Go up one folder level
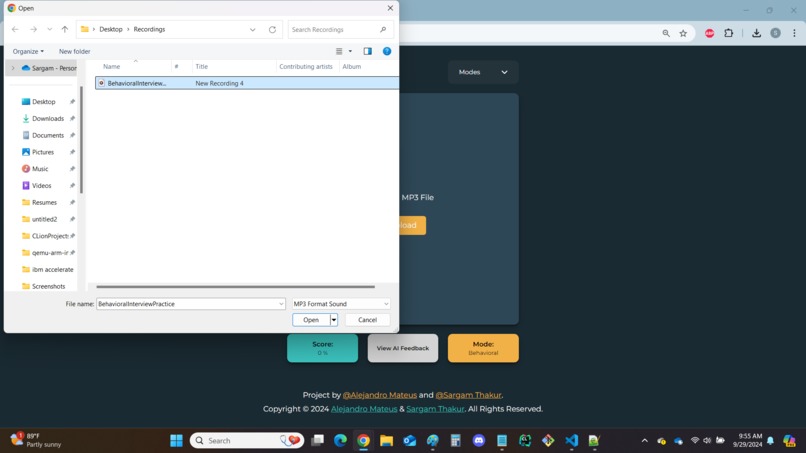This screenshot has width=806, height=453. pyautogui.click(x=65, y=29)
